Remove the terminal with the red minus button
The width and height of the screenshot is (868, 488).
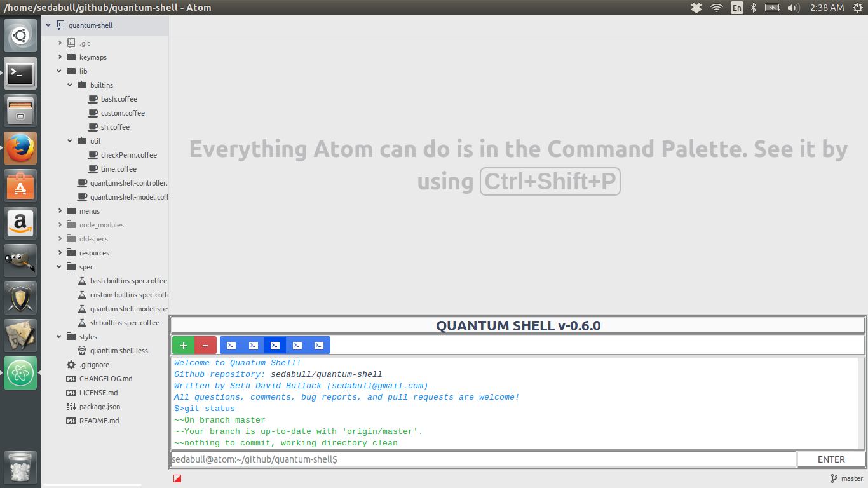pyautogui.click(x=205, y=345)
